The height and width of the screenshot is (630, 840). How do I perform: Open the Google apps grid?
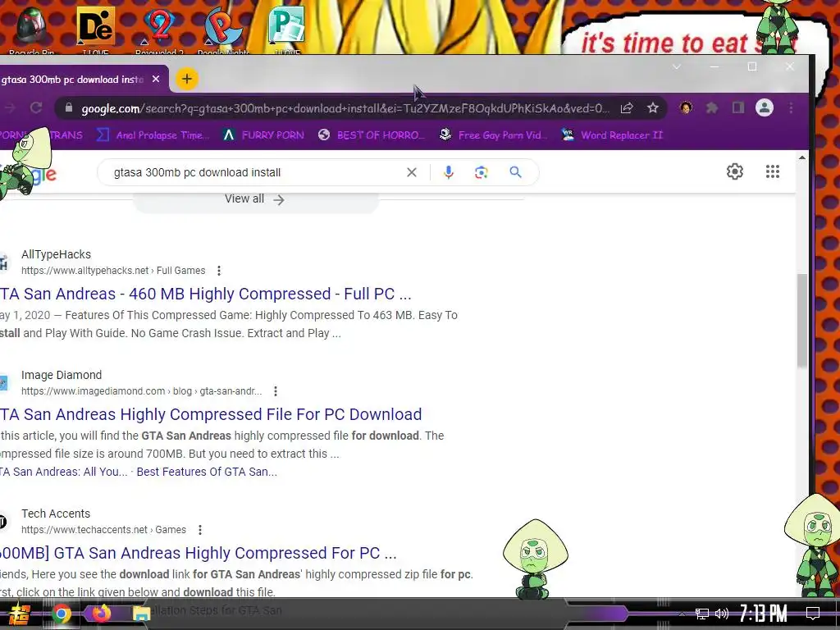coord(773,171)
